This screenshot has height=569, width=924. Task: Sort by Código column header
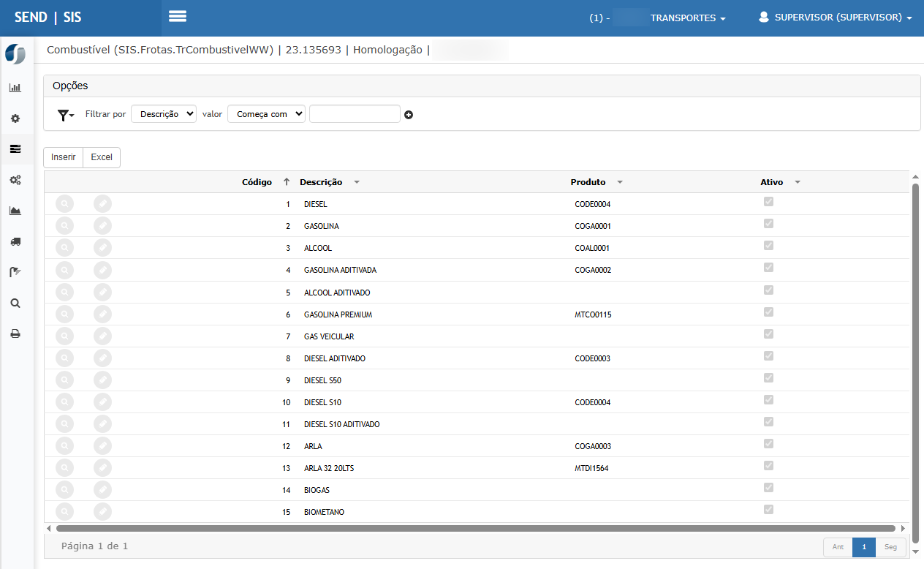point(257,182)
